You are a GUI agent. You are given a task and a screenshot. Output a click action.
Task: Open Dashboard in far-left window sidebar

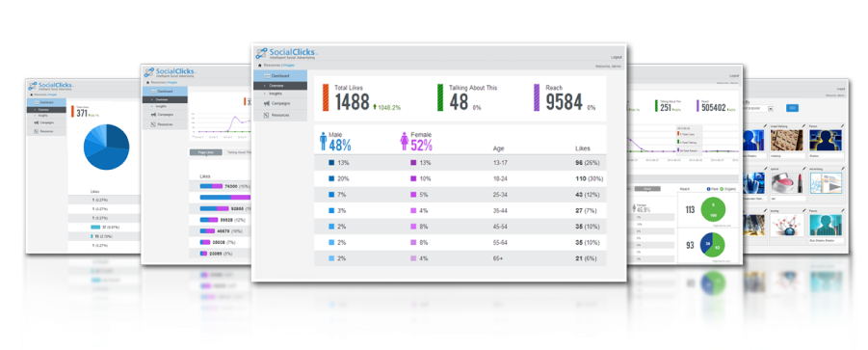46,102
